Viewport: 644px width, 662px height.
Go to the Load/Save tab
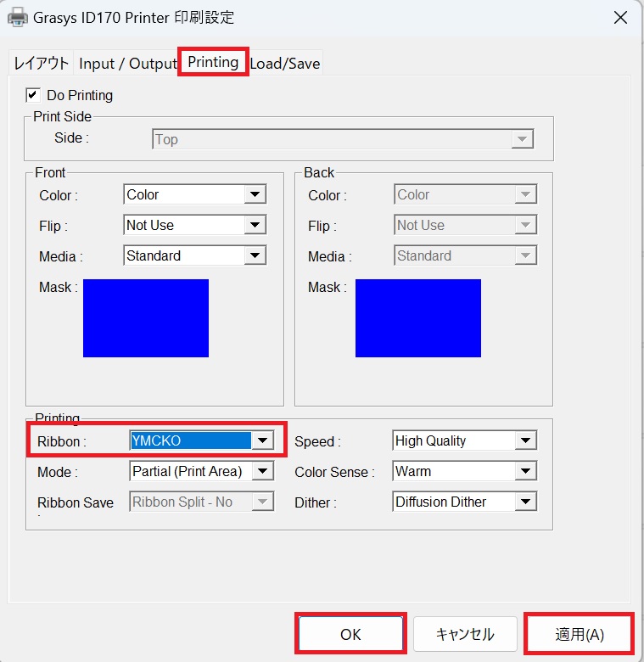[x=285, y=64]
